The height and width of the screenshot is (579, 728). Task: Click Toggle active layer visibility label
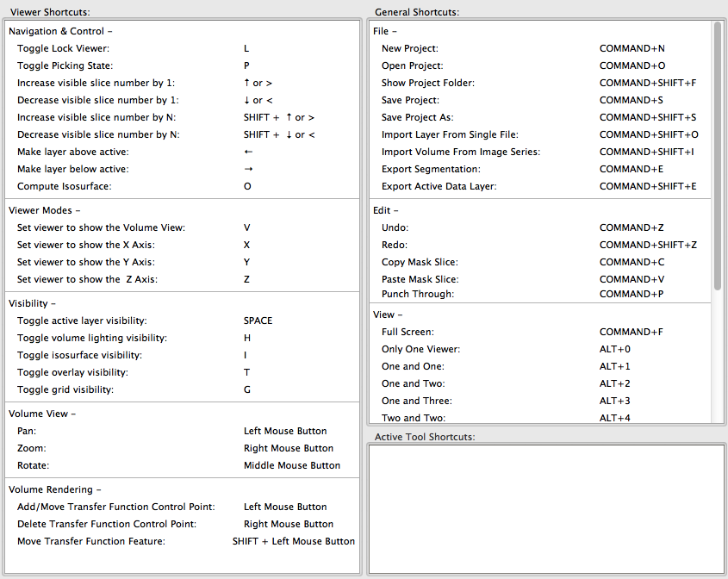point(82,321)
